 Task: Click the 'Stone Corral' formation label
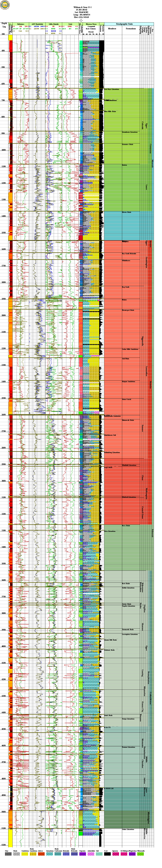(126, 399)
